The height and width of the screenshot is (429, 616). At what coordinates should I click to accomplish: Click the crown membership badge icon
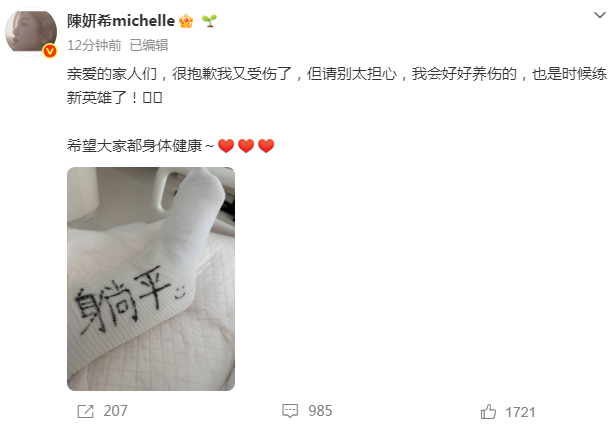[186, 21]
